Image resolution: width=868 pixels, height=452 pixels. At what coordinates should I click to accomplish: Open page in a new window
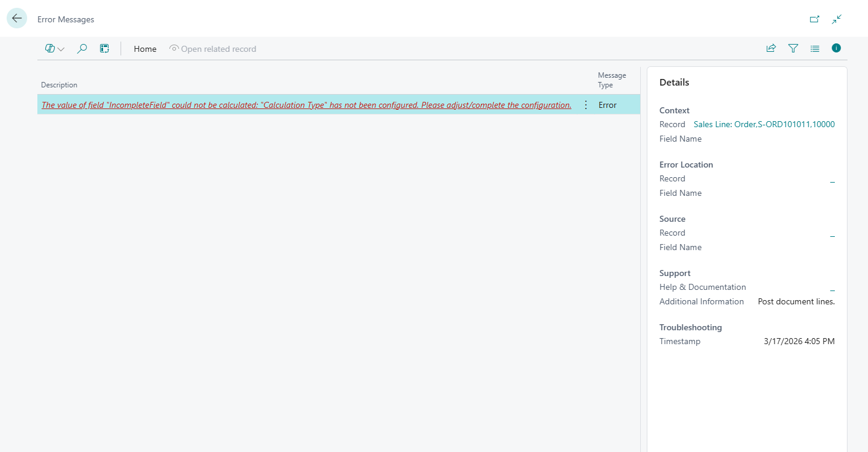click(814, 19)
